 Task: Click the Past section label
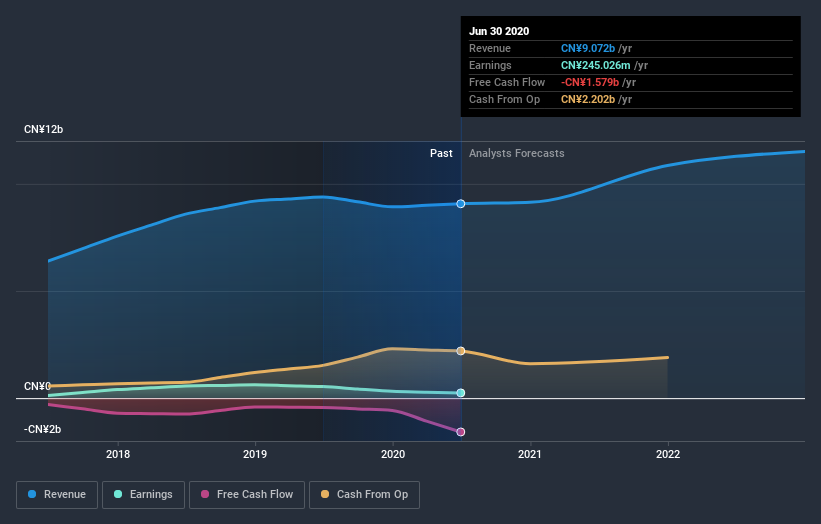(x=441, y=153)
